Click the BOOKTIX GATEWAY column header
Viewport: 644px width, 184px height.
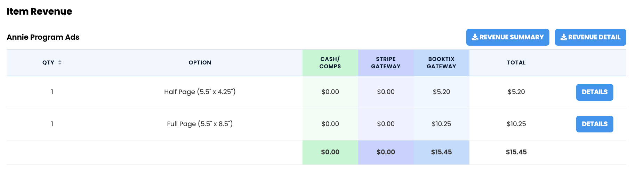coord(441,63)
